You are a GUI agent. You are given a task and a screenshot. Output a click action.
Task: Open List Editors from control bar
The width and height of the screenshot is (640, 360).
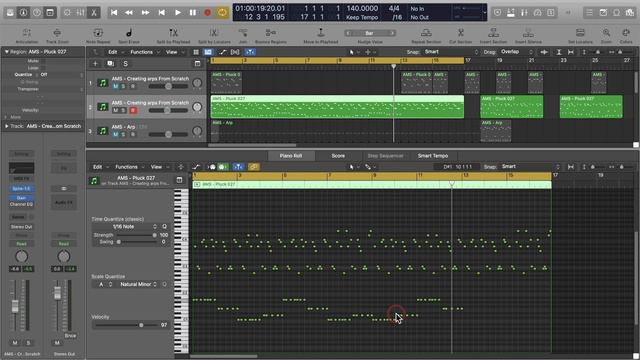(589, 13)
